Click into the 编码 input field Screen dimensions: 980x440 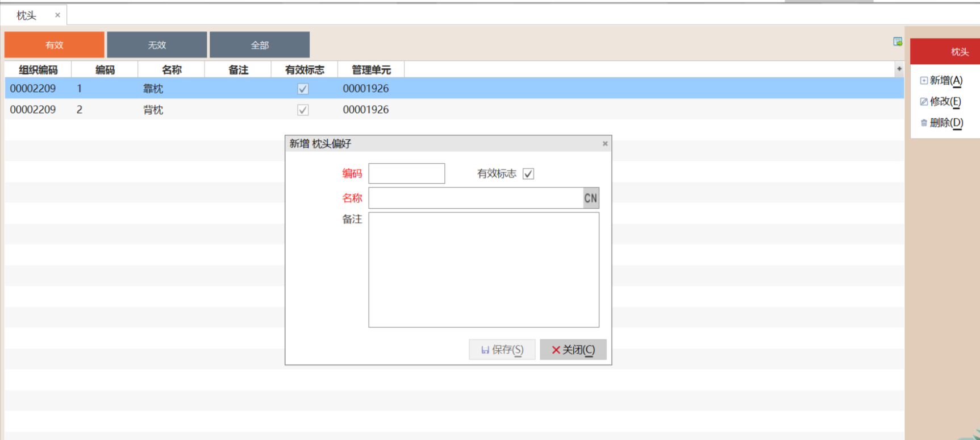pyautogui.click(x=406, y=173)
